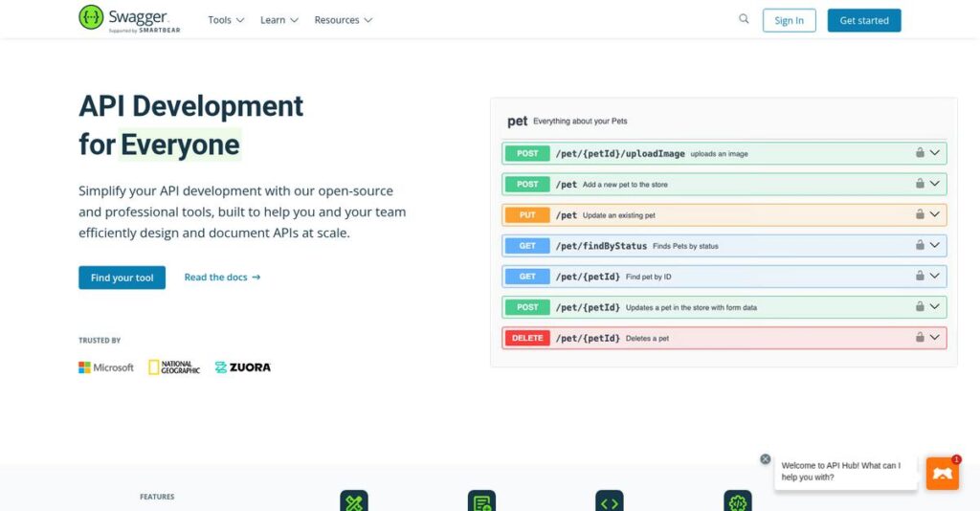980x511 pixels.
Task: Click the /pet/findByStatus path text
Action: coord(601,246)
